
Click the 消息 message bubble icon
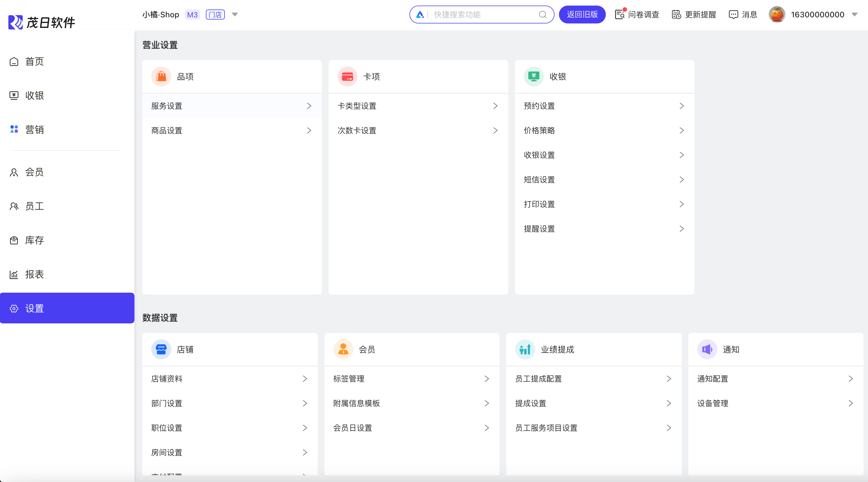733,15
